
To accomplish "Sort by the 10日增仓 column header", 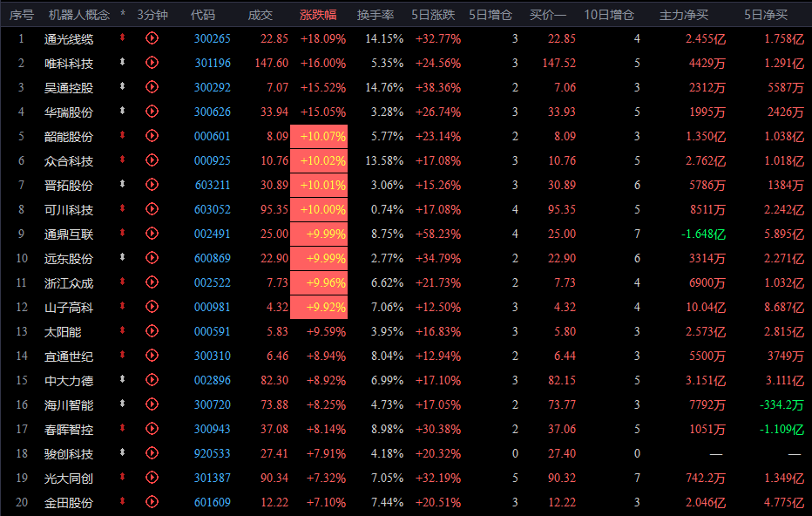I will click(x=609, y=15).
